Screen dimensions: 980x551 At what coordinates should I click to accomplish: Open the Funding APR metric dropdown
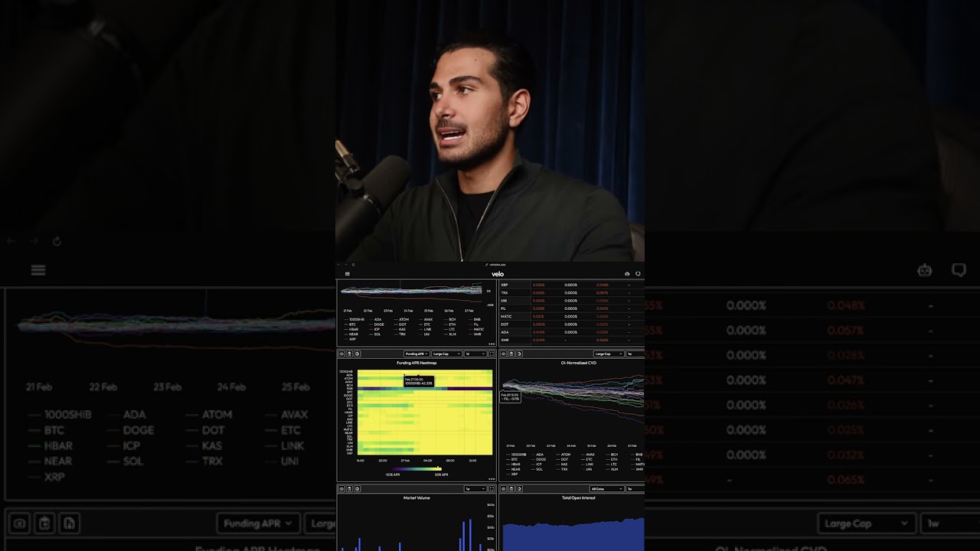[416, 354]
